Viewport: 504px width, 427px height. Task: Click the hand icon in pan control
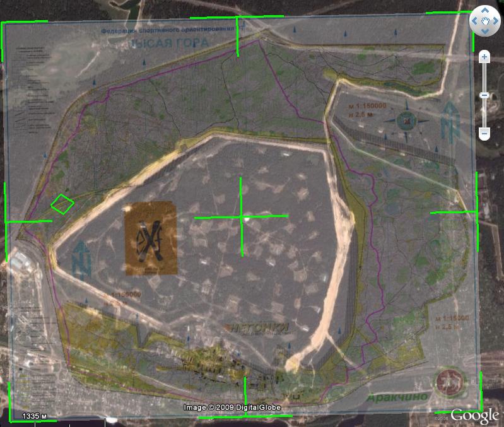pyautogui.click(x=485, y=21)
